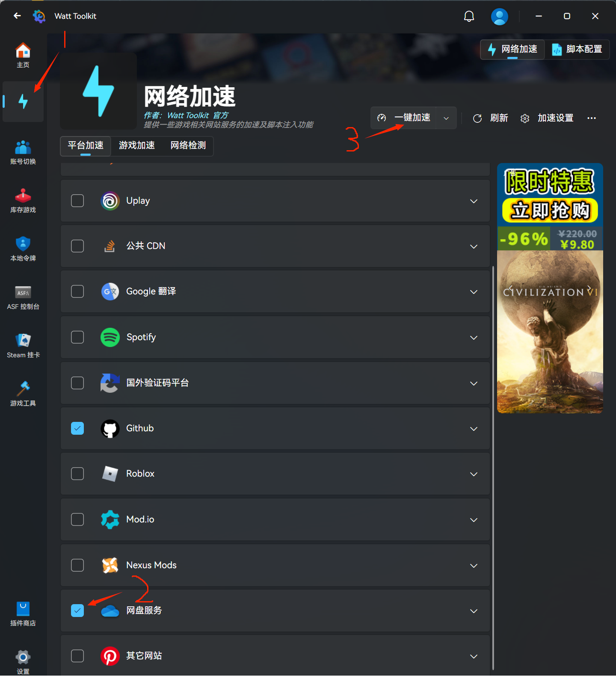Enable the Spotify checkbox
Screen dimensions: 616x691
[77, 337]
